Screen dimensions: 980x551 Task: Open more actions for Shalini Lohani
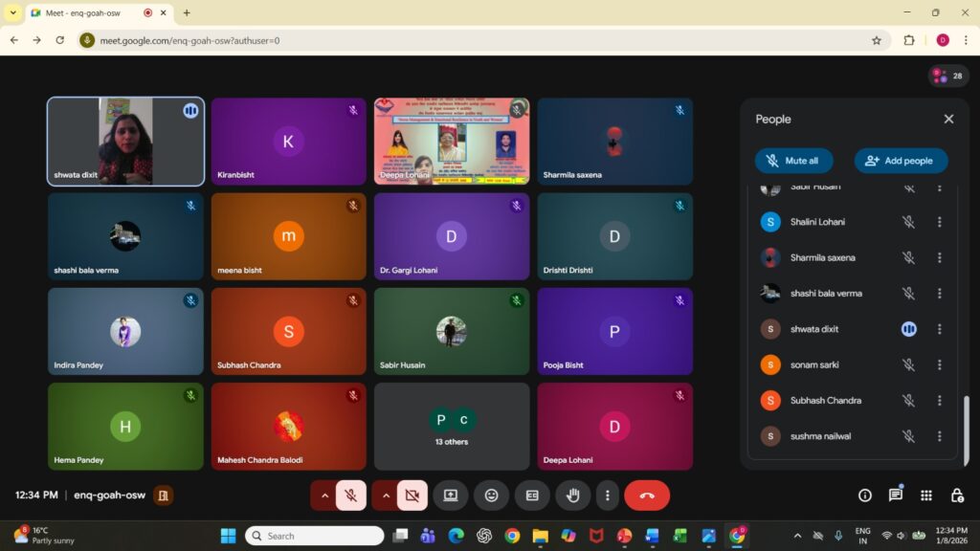(x=939, y=222)
